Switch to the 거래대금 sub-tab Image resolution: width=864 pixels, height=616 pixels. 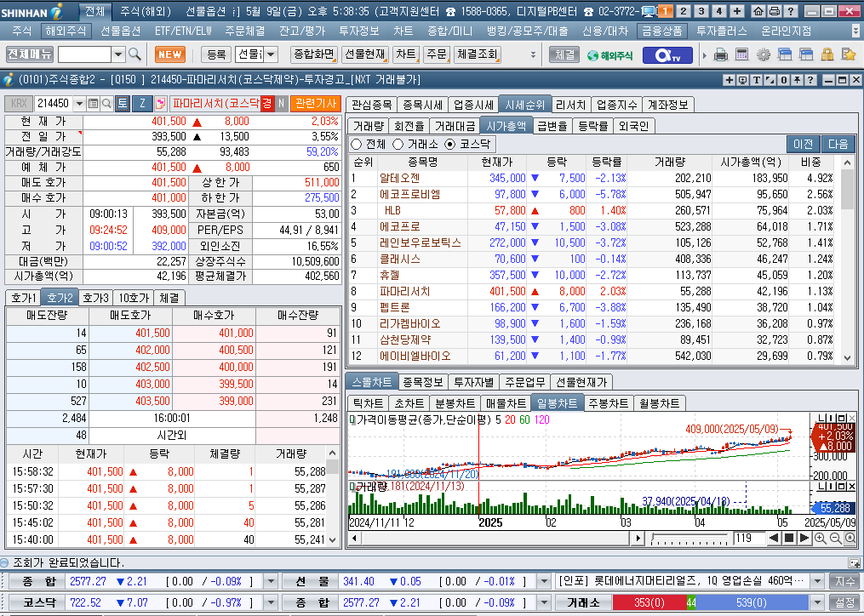pos(455,126)
